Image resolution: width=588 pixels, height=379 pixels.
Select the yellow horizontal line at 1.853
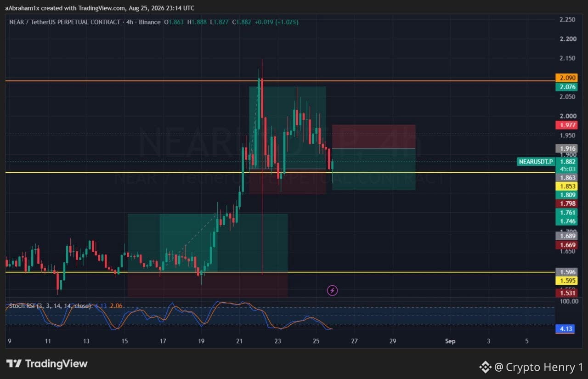[280, 172]
